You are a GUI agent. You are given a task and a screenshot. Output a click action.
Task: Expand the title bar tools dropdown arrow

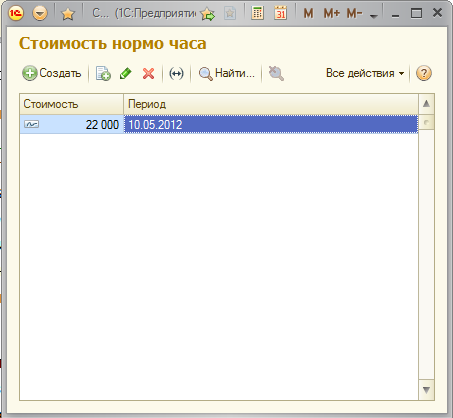click(374, 15)
